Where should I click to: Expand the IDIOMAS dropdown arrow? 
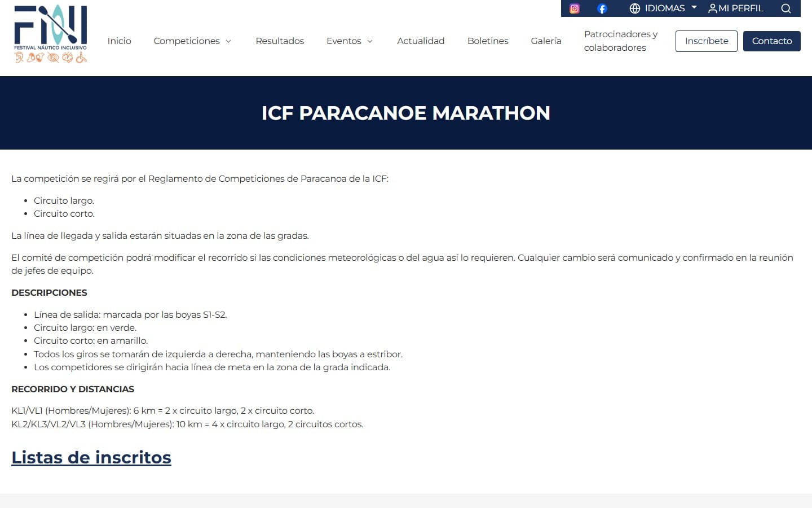pos(694,7)
